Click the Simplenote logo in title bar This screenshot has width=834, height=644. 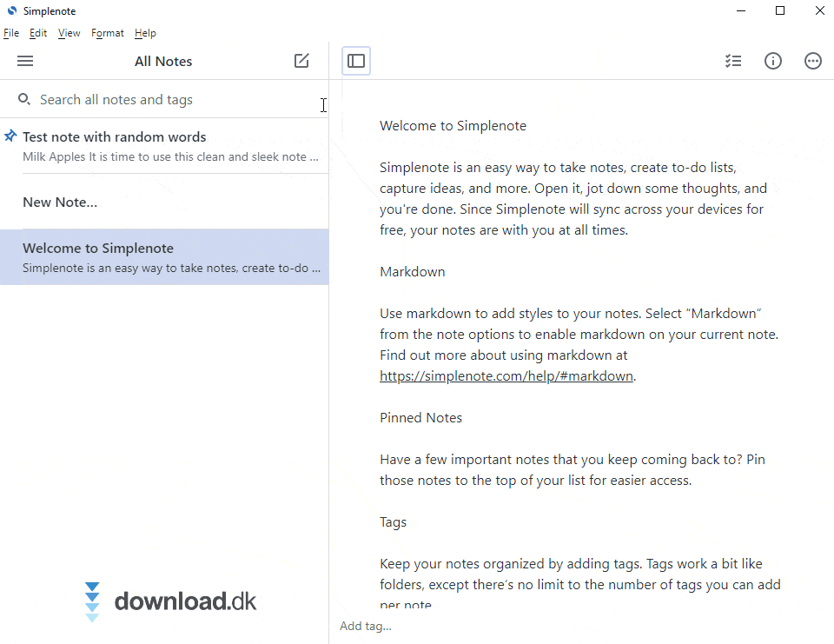pyautogui.click(x=11, y=11)
